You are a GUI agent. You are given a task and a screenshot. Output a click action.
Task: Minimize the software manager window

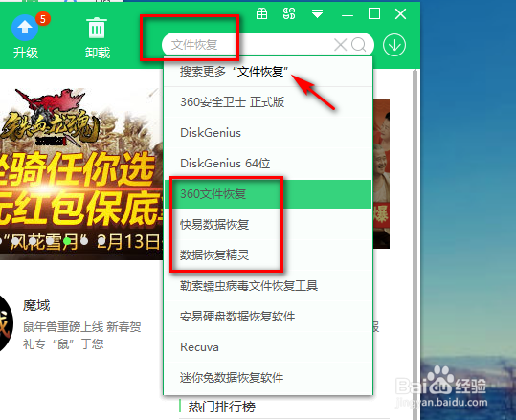pos(348,15)
